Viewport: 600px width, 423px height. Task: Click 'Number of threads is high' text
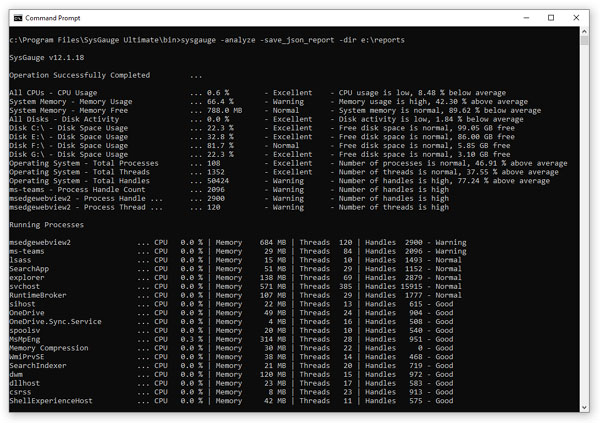(x=394, y=207)
